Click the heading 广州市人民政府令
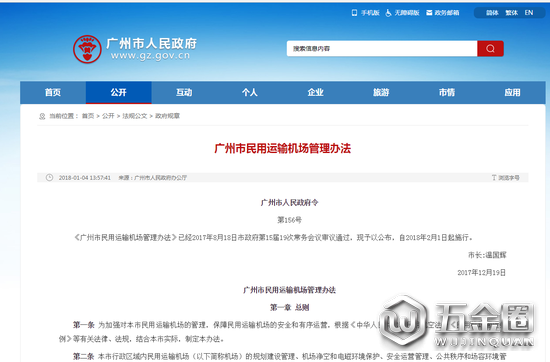 pyautogui.click(x=289, y=202)
